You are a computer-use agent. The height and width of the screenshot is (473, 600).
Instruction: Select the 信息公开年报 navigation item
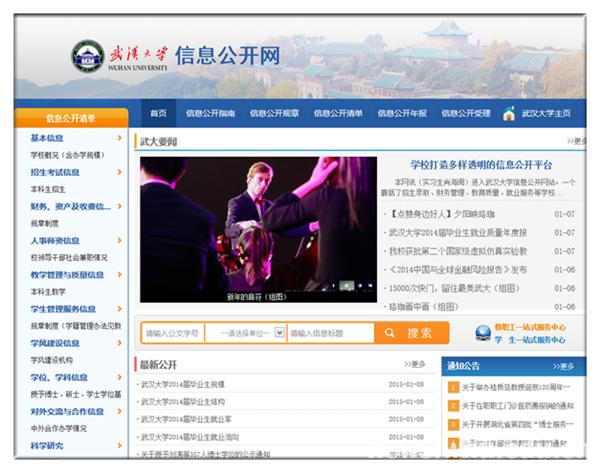[404, 114]
